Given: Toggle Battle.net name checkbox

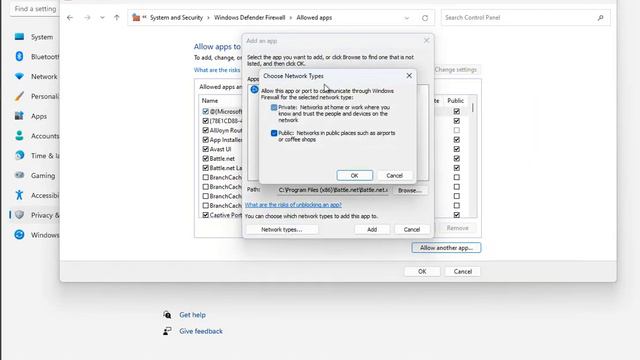Looking at the screenshot, I should click(x=206, y=158).
